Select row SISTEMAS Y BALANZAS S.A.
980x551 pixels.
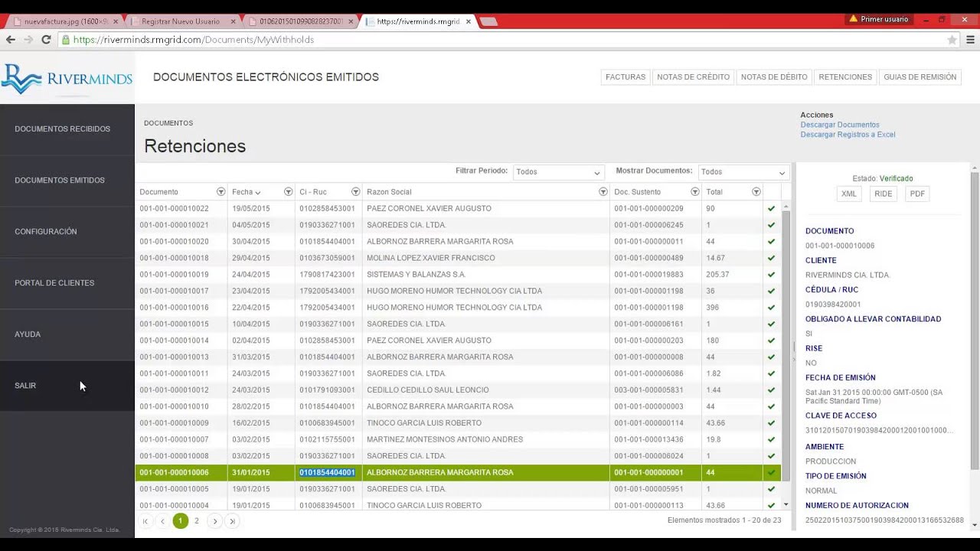click(459, 275)
